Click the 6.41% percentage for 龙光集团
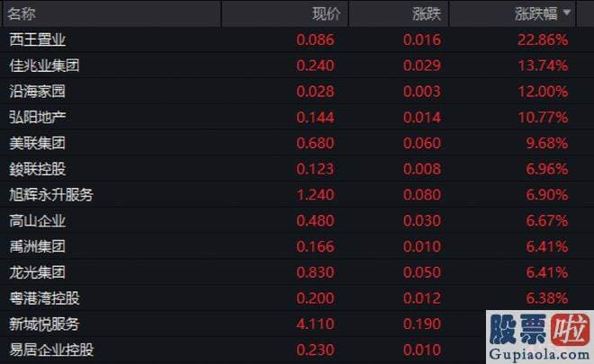Image resolution: width=594 pixels, height=364 pixels. click(x=547, y=272)
